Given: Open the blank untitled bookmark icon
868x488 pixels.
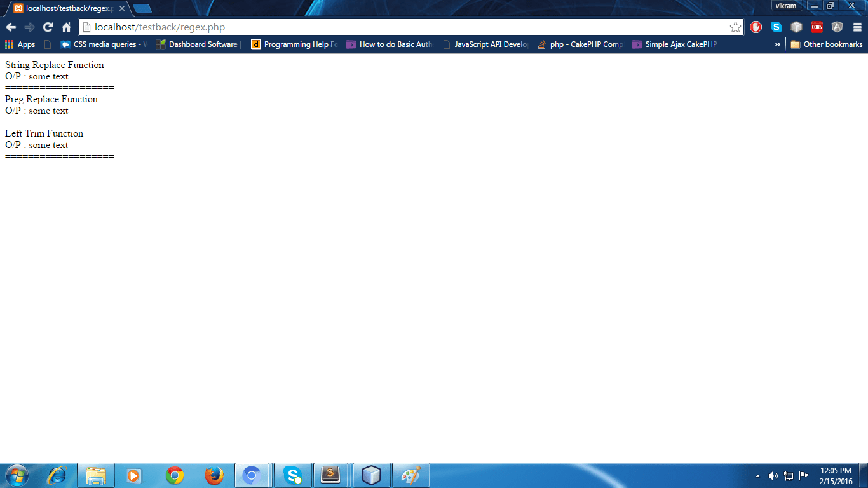Looking at the screenshot, I should coord(48,44).
